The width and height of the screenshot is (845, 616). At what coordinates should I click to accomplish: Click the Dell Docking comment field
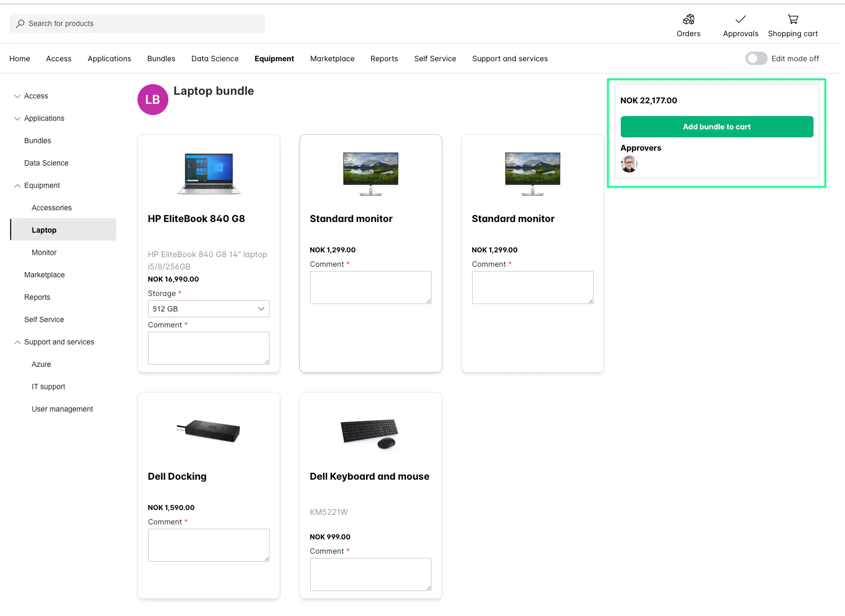coord(208,545)
